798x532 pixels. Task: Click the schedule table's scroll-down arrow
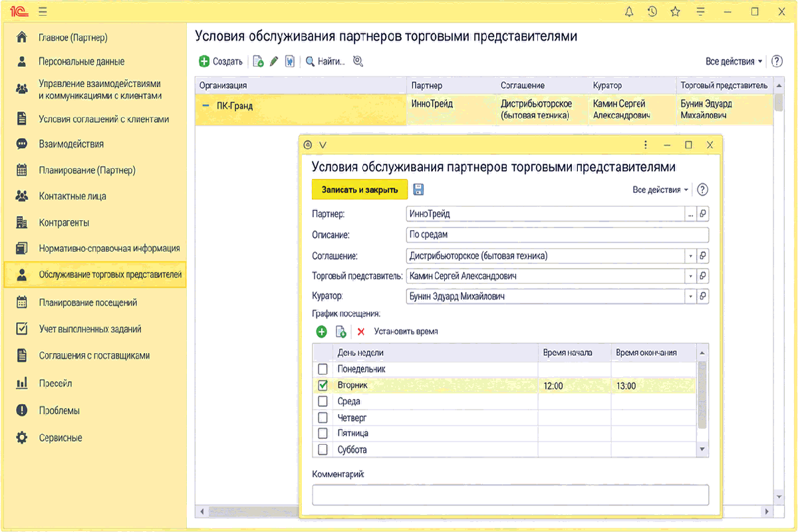pos(702,450)
